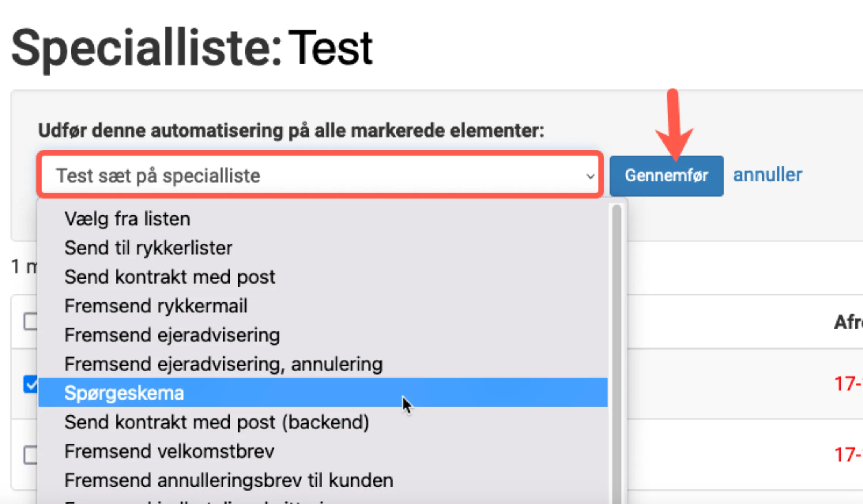Select Vælg fra listen default option
The image size is (863, 504).
(x=127, y=219)
